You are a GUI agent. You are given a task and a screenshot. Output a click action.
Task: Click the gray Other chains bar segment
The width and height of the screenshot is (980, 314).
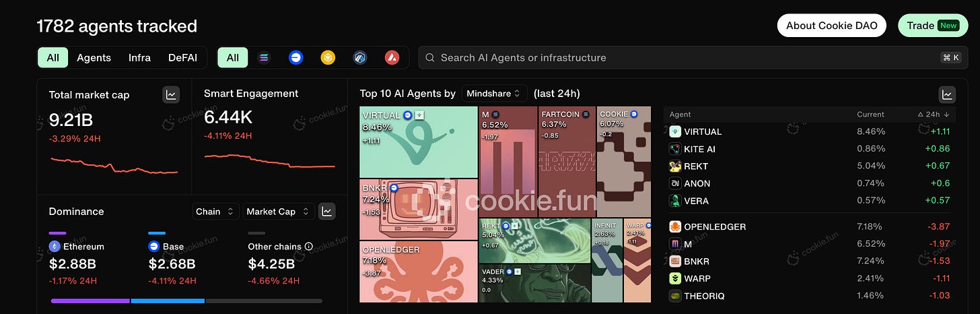[x=264, y=301]
